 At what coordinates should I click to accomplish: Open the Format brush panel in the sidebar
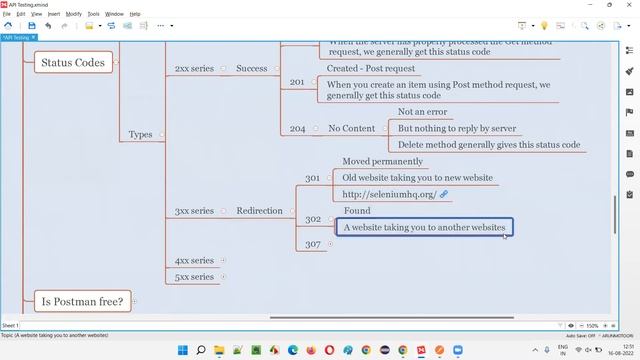[x=629, y=71]
